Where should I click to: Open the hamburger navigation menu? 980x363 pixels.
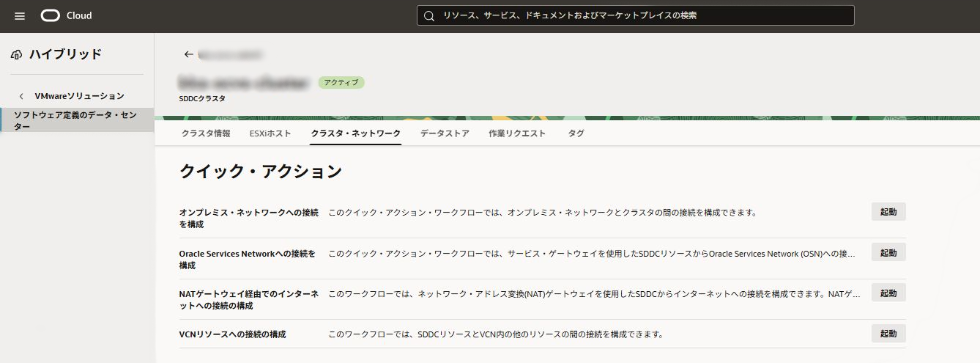20,16
